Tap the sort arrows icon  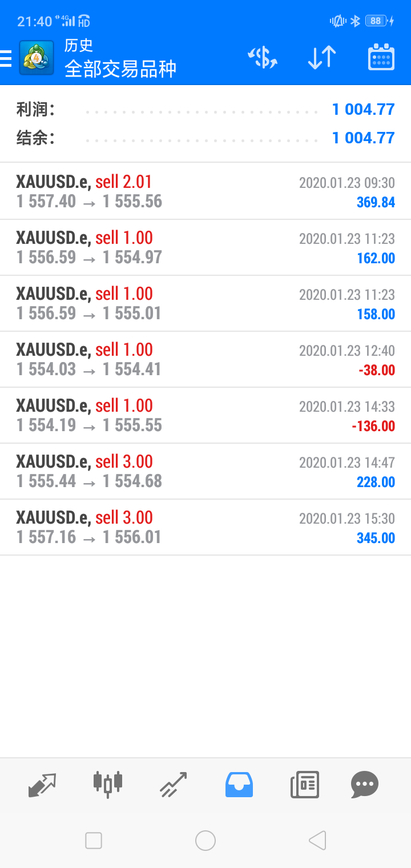coord(321,58)
